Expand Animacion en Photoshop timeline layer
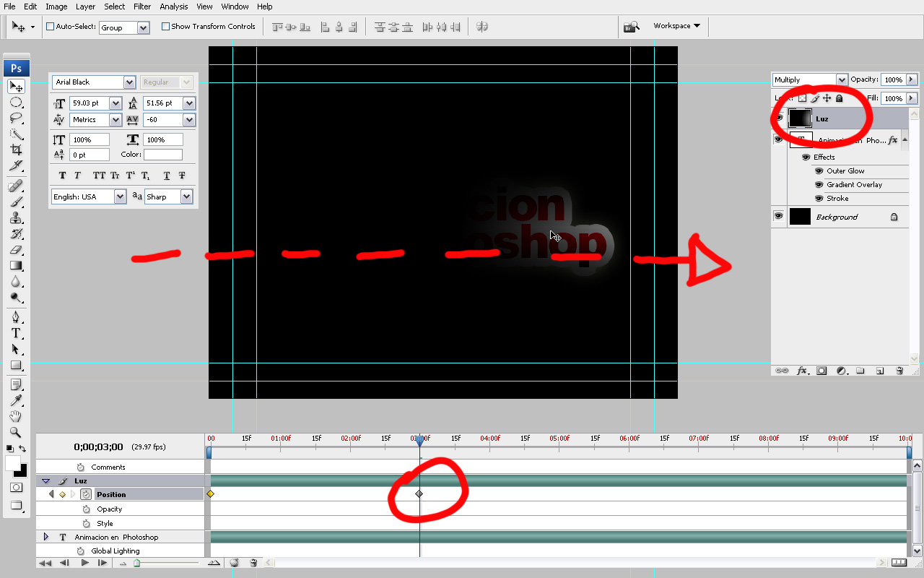Image resolution: width=924 pixels, height=578 pixels. coord(46,537)
